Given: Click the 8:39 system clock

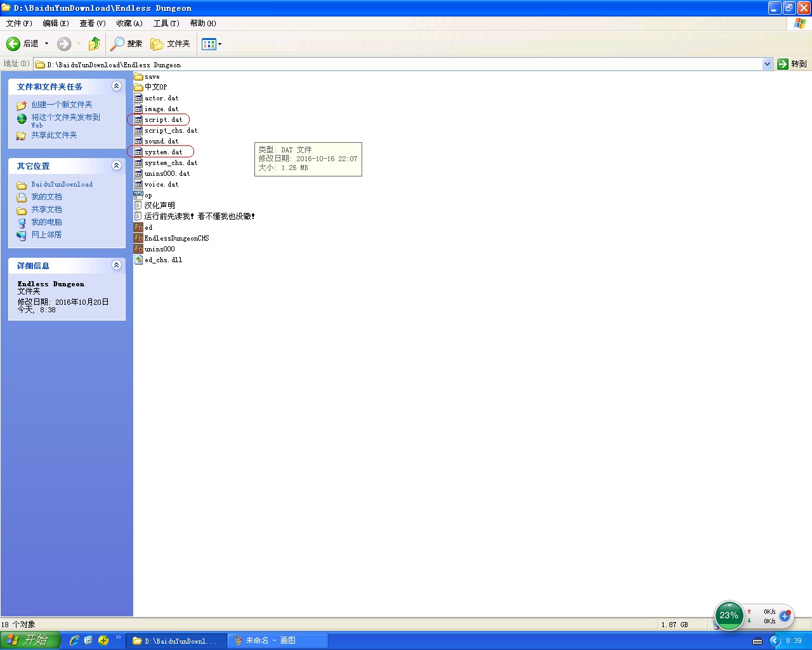Looking at the screenshot, I should [x=794, y=641].
